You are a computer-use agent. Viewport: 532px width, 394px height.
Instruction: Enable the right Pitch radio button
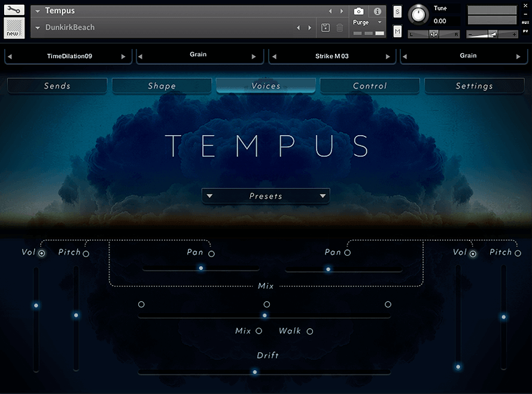click(518, 253)
